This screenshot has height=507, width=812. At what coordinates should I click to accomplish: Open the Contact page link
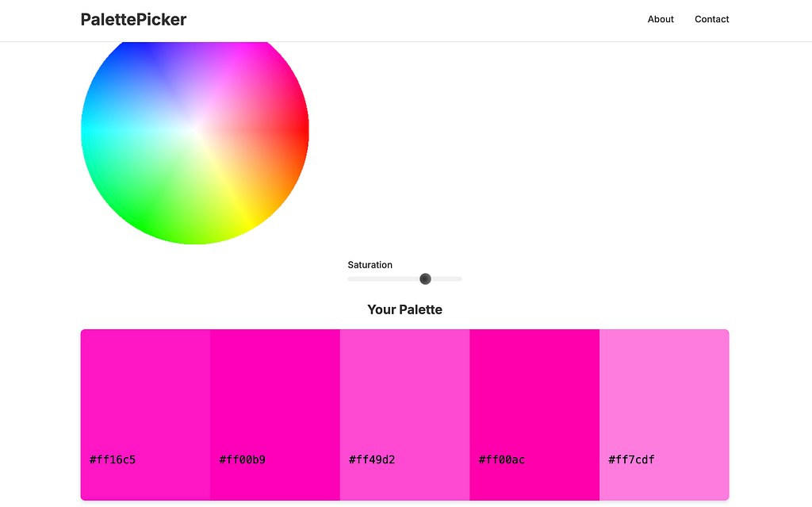(711, 19)
